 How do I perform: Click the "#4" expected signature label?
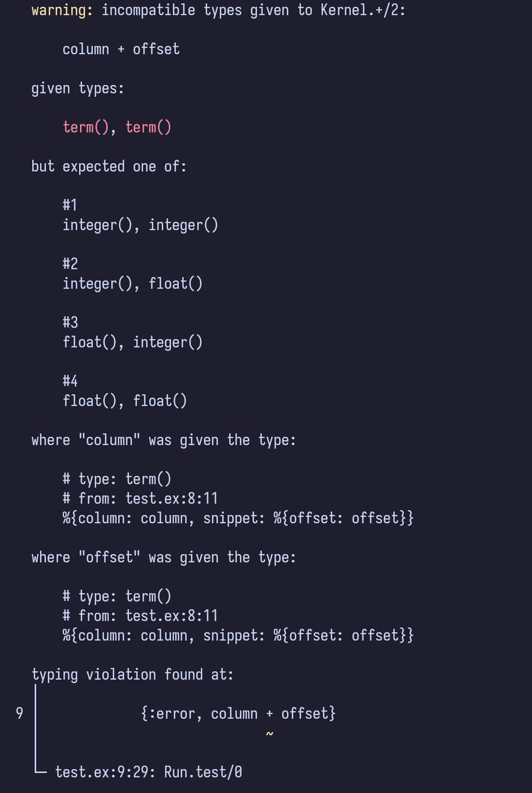pos(70,381)
